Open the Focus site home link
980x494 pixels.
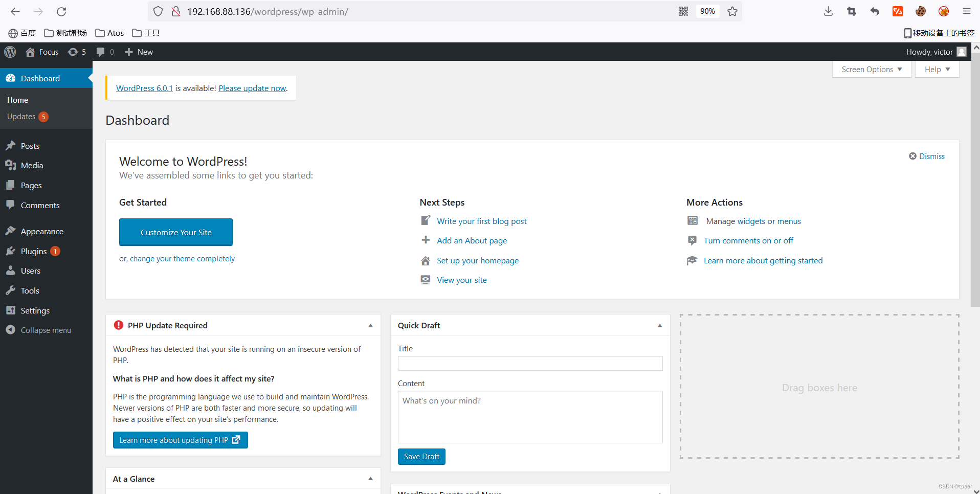(42, 52)
